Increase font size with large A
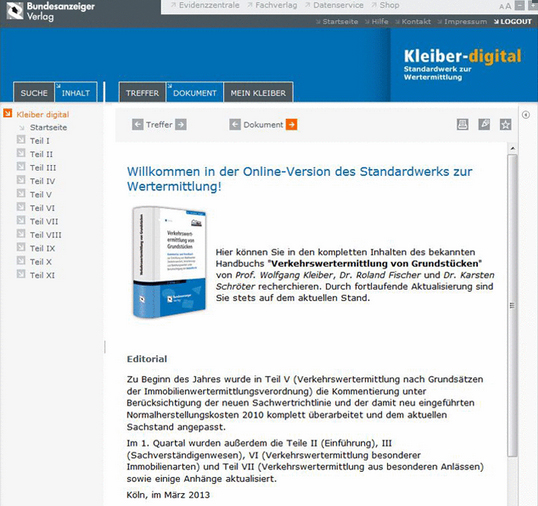Image resolution: width=538 pixels, height=506 pixels. click(508, 6)
